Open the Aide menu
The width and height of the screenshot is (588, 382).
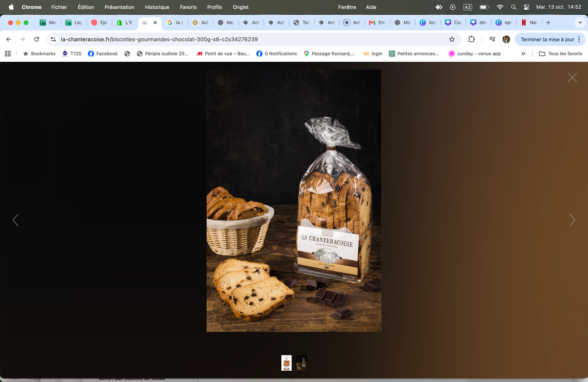click(x=371, y=7)
